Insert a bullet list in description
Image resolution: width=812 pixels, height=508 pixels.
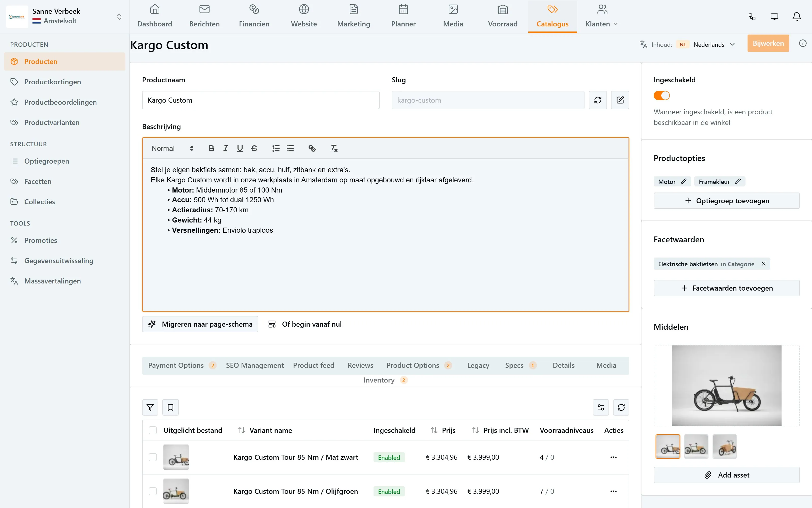[x=290, y=148]
